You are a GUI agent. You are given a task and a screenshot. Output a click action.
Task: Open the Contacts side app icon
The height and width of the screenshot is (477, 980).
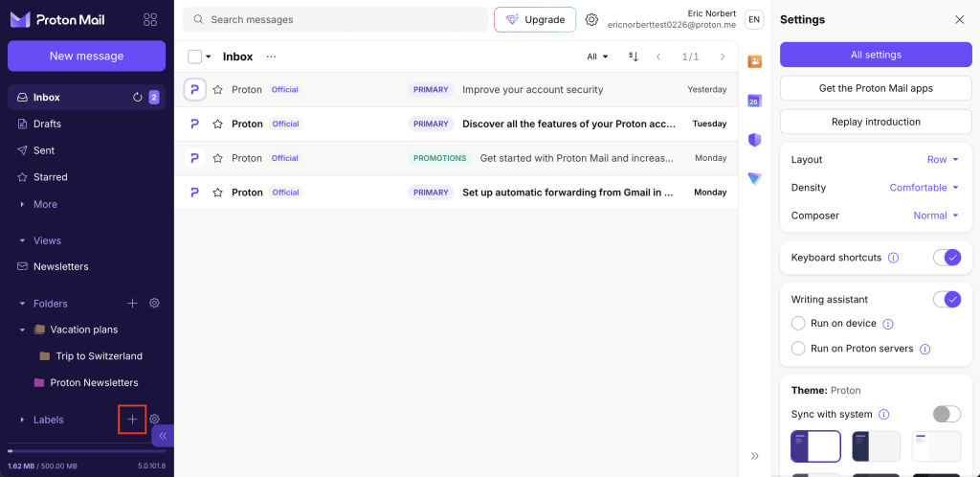pos(754,61)
